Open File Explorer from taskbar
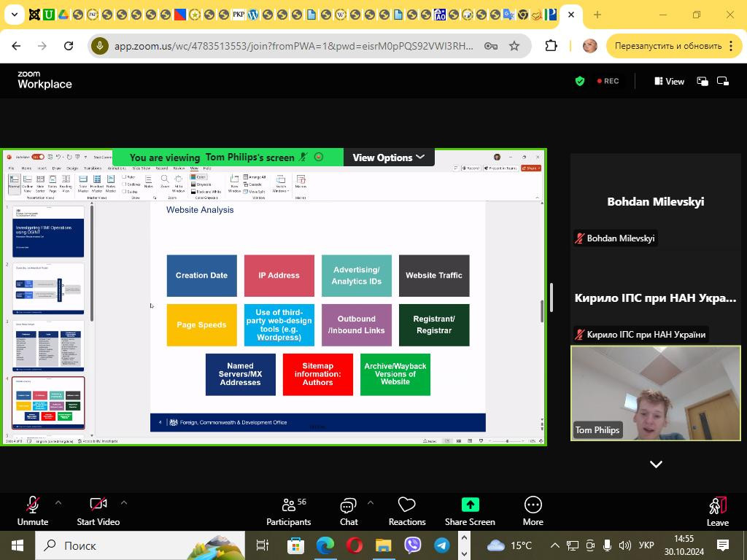Viewport: 747px width, 560px height. [x=383, y=545]
